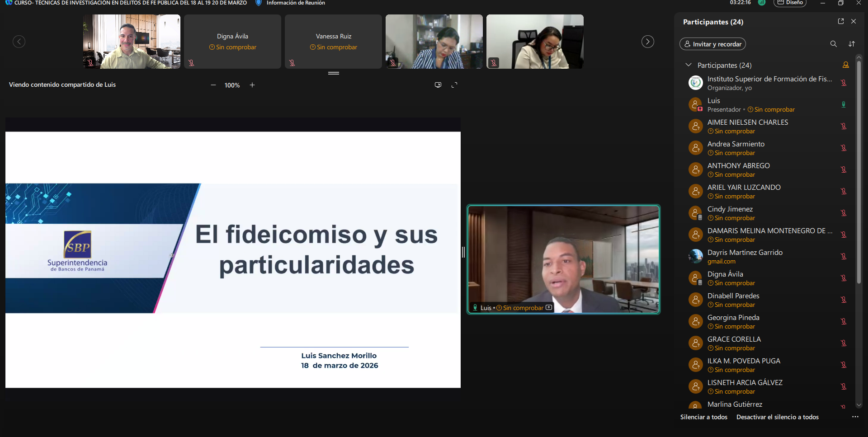The height and width of the screenshot is (437, 868).
Task: Enter fullscreen for shared content
Action: [454, 85]
